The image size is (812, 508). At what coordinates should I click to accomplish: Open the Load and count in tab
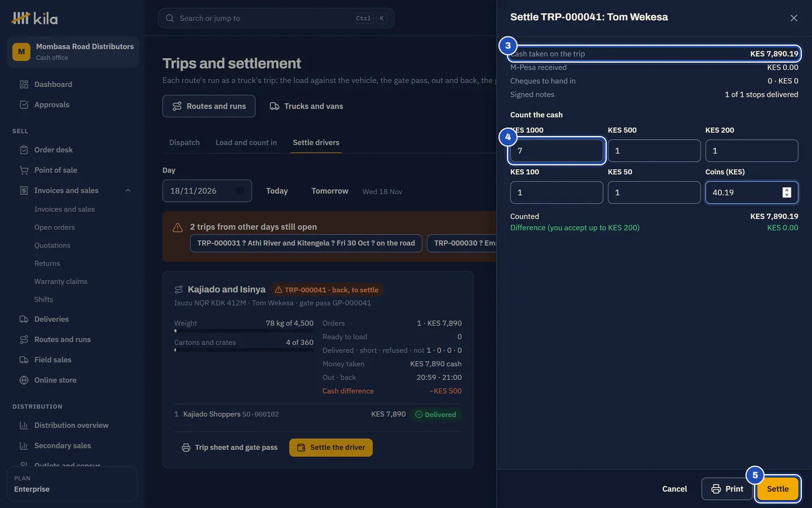[x=246, y=142]
